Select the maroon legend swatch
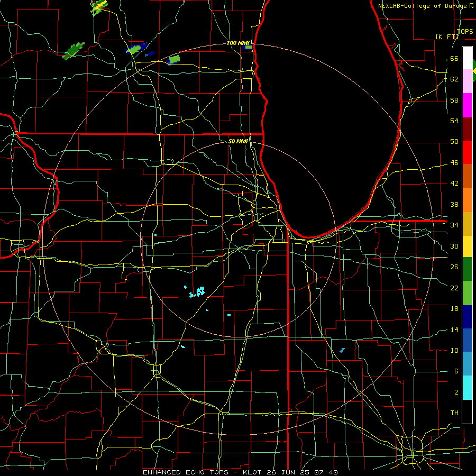Image resolution: width=476 pixels, height=476 pixels. (467, 129)
